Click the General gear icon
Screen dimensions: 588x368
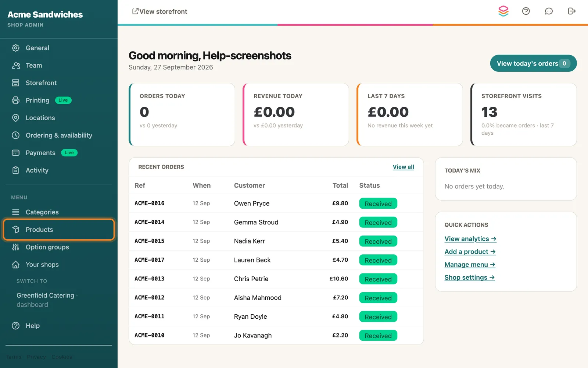click(15, 48)
